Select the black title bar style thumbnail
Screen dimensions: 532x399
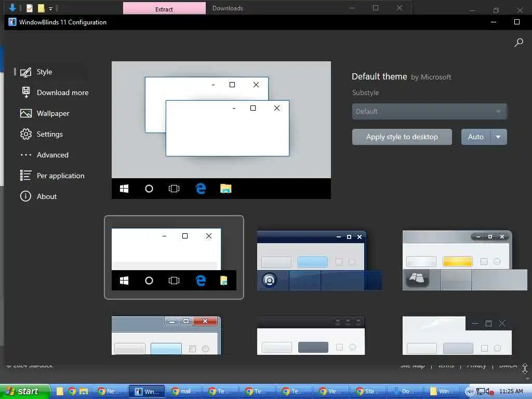click(x=311, y=336)
